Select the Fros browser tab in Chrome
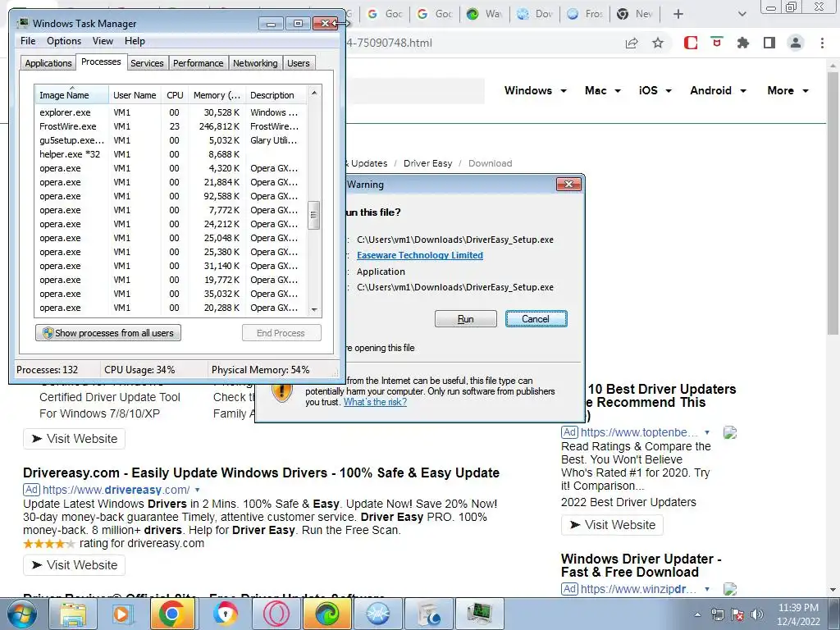 (586, 14)
